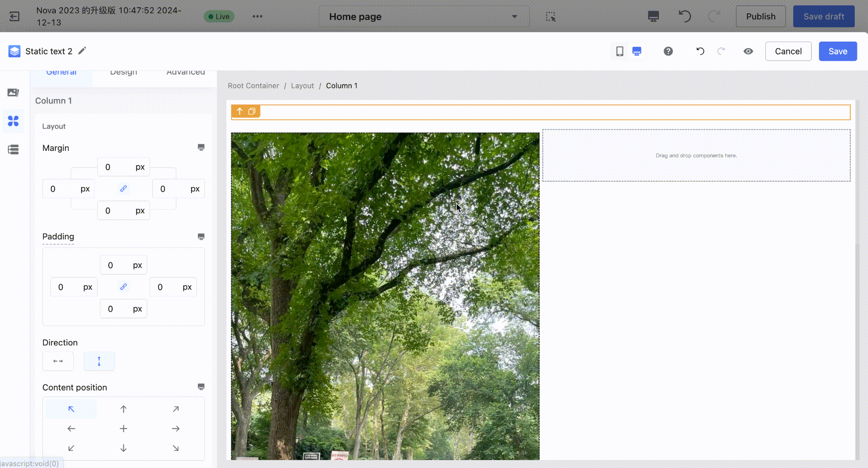Go to Layout in breadcrumb
868x468 pixels.
pos(302,86)
